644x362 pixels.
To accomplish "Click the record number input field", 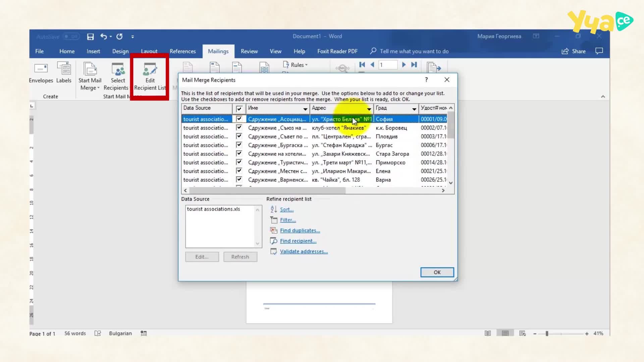I will [388, 65].
